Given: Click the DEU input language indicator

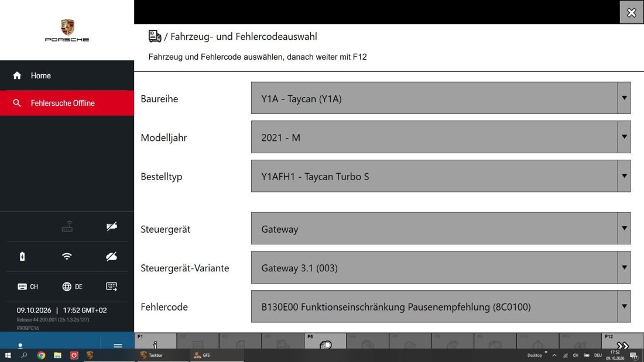Looking at the screenshot, I should tap(598, 356).
